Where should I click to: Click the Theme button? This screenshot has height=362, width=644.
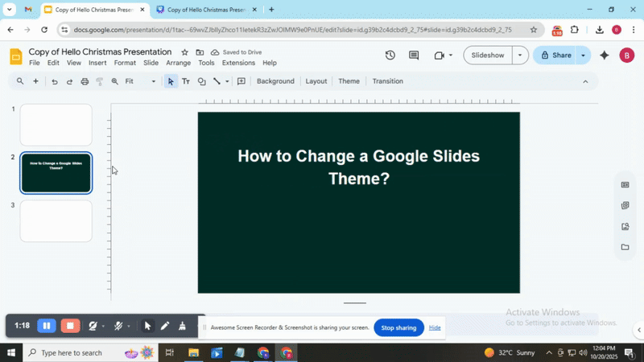point(349,81)
